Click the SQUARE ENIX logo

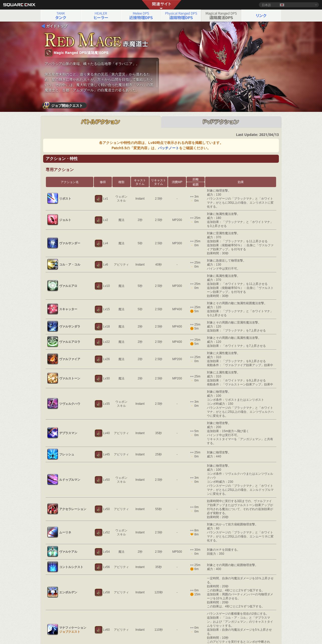click(19, 5)
